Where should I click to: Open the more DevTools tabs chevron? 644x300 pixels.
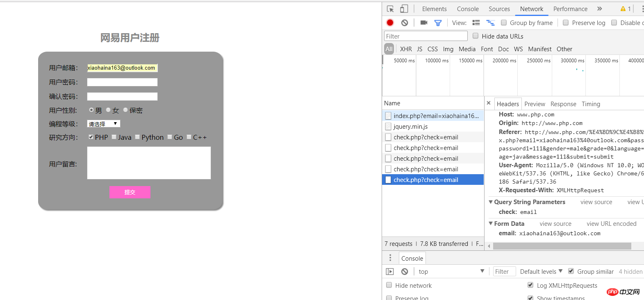[599, 9]
